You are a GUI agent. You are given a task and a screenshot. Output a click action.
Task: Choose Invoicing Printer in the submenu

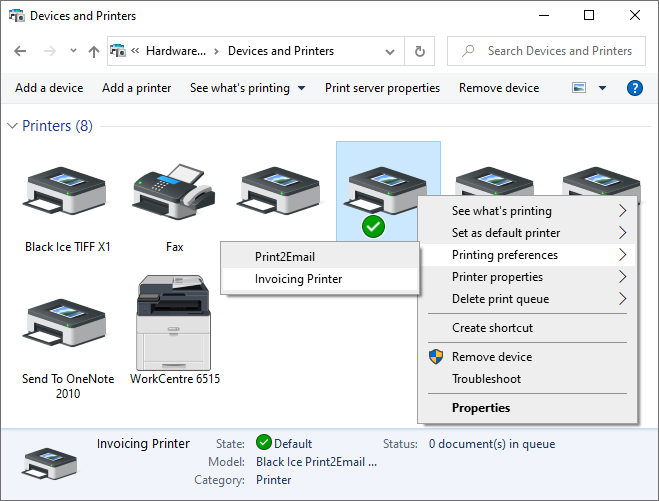click(298, 279)
